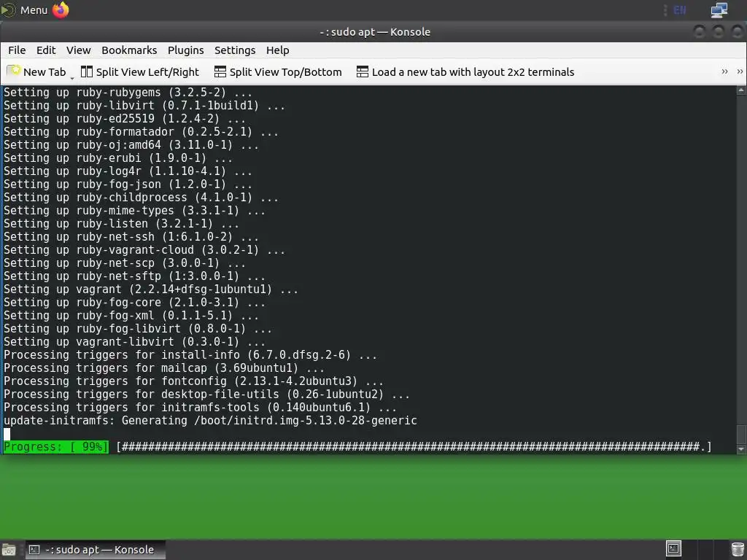Screen dimensions: 747x560
Task: Click the 'Setting up vagrant-libvirt' line
Action: [134, 342]
